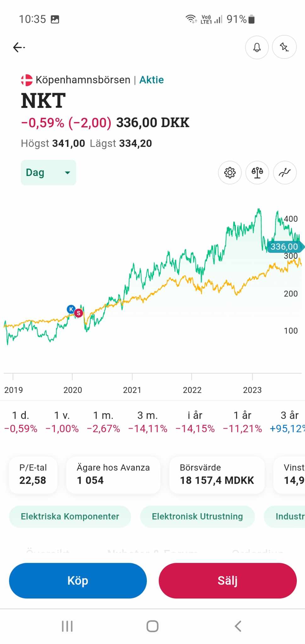Viewport: 305px width, 644px height.
Task: Tap the blue K buy marker
Action: click(71, 309)
